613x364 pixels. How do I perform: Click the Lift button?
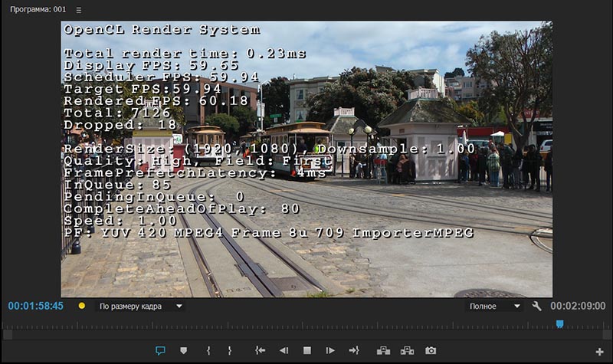tap(384, 351)
